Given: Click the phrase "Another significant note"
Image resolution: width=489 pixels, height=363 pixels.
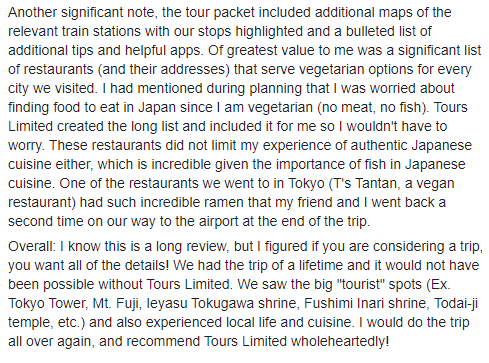Looking at the screenshot, I should point(81,13).
